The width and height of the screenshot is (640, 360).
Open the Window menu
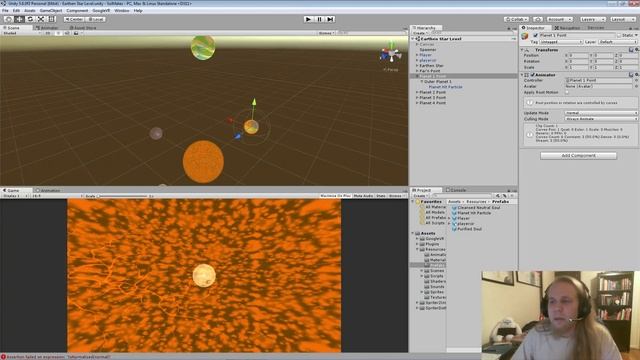[122, 11]
